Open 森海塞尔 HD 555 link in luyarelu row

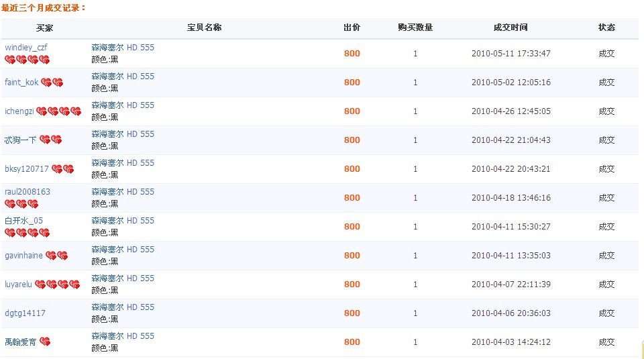pyautogui.click(x=123, y=278)
